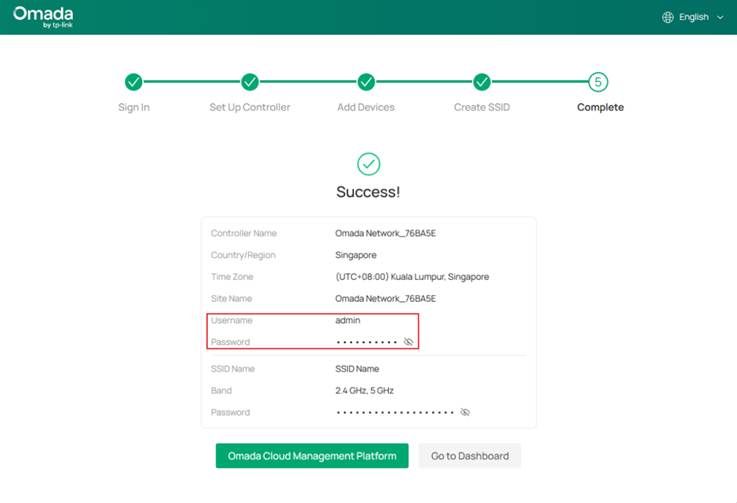Click the Controller Name value Omada Network_76BA5E
This screenshot has width=737, height=503.
[385, 233]
